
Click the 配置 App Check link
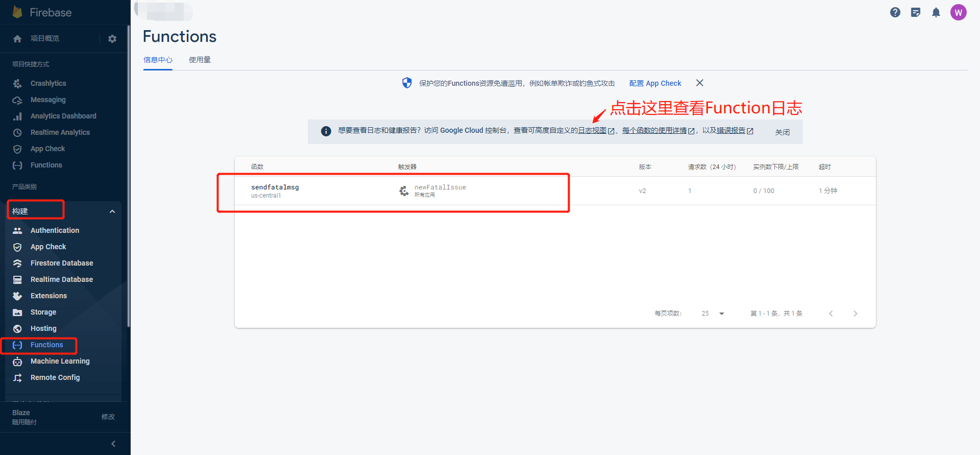point(655,83)
